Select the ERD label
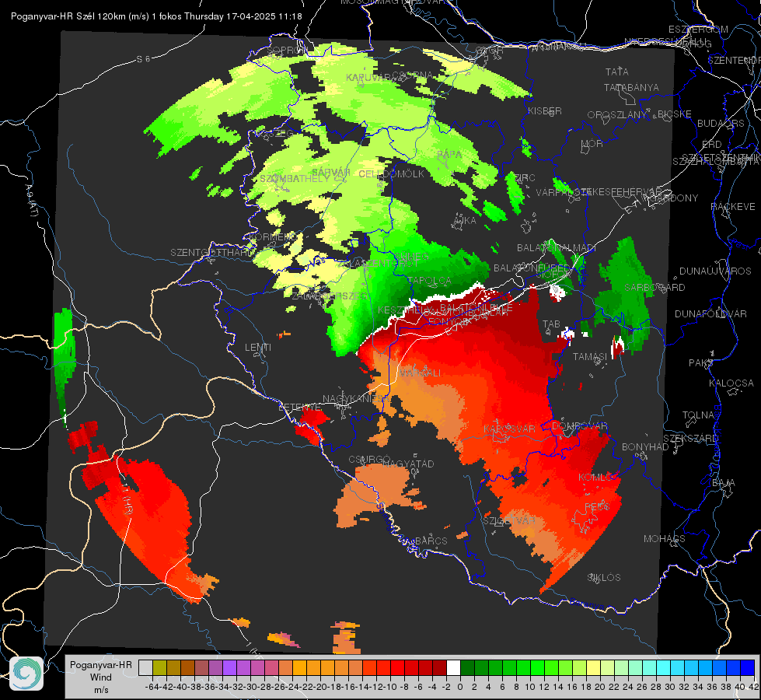 point(712,144)
